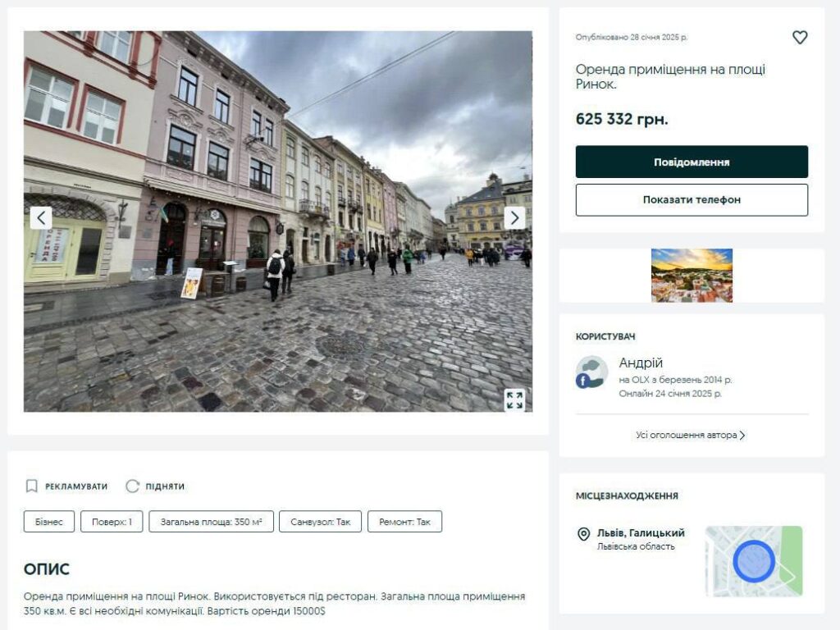Click the Ремонт: Так tag
This screenshot has width=840, height=630.
[x=404, y=522]
